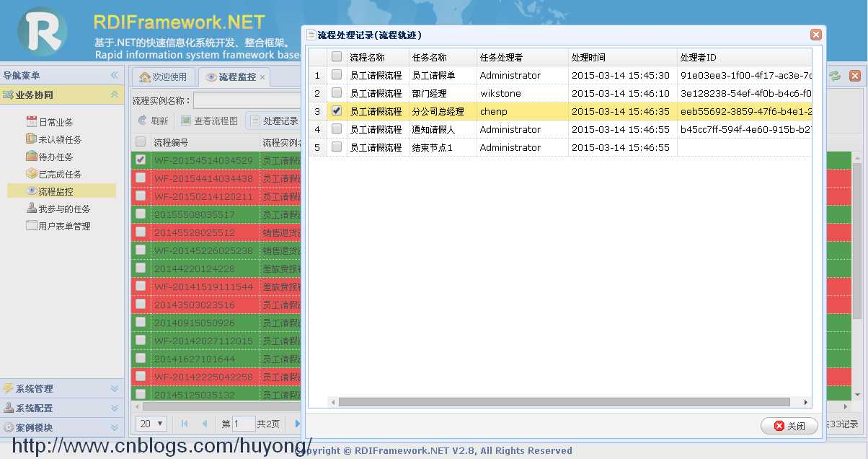Viewport: 868px width, 459px height.
Task: Sort by the 任务处理者 column header
Action: pyautogui.click(x=522, y=57)
